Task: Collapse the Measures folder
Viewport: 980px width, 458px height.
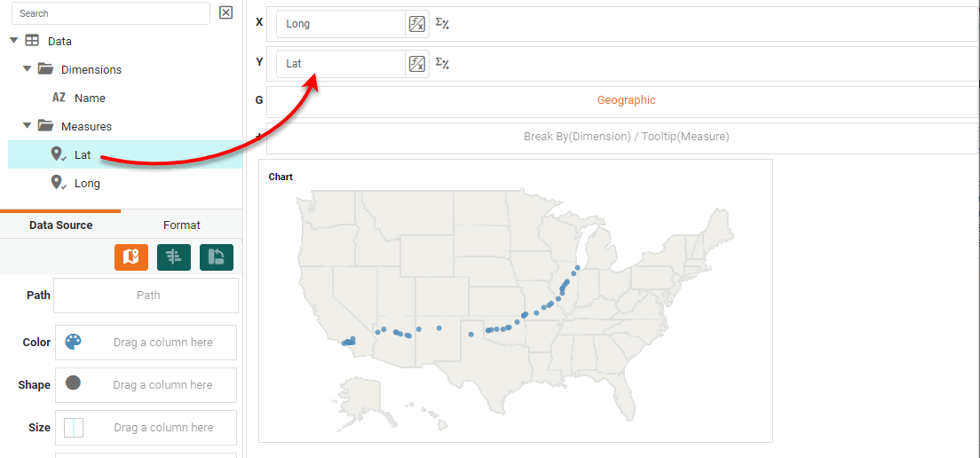Action: tap(28, 125)
